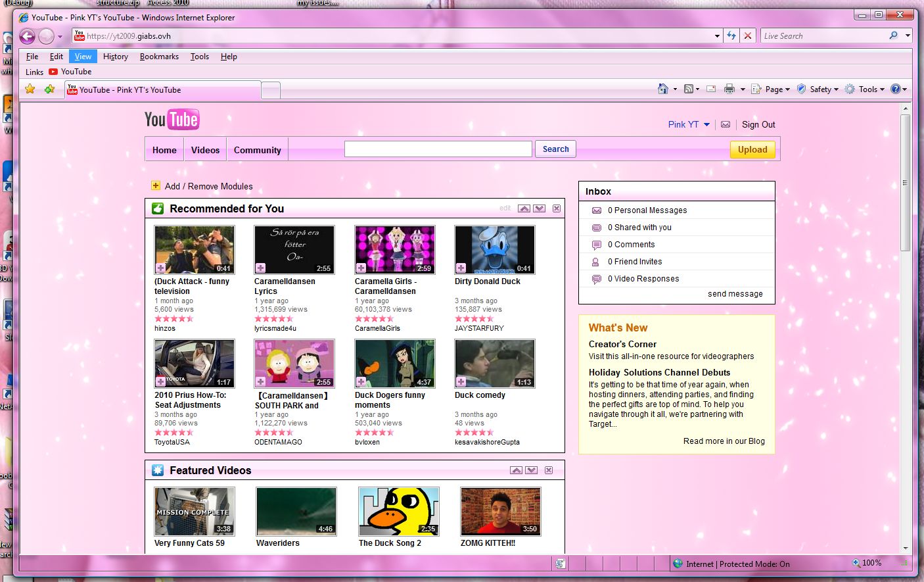This screenshot has height=582, width=924.
Task: Click the Home page toolbar icon
Action: click(663, 89)
